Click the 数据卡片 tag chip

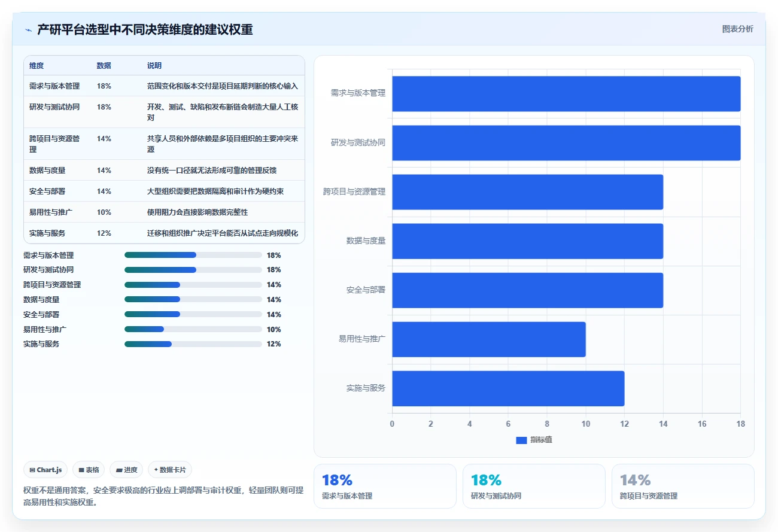(170, 470)
